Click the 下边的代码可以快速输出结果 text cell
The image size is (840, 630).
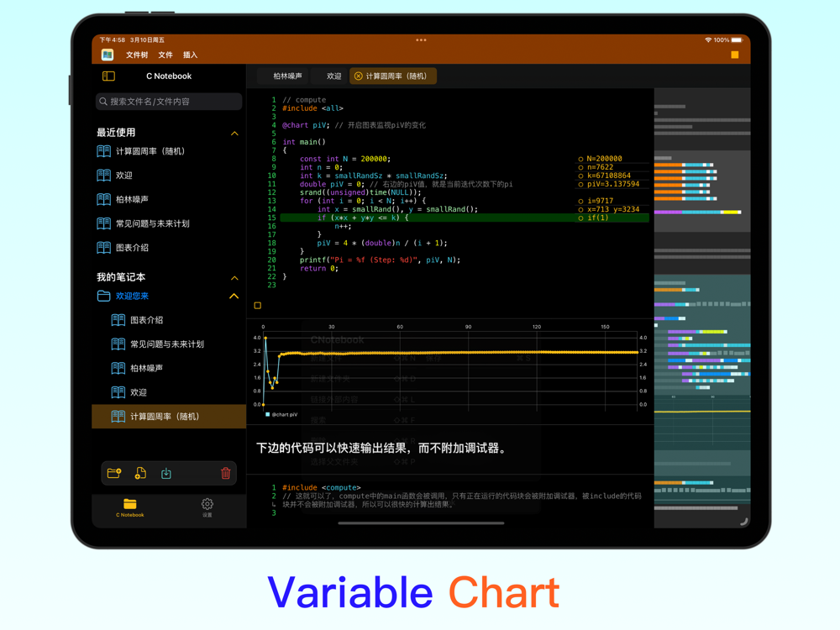(x=381, y=448)
